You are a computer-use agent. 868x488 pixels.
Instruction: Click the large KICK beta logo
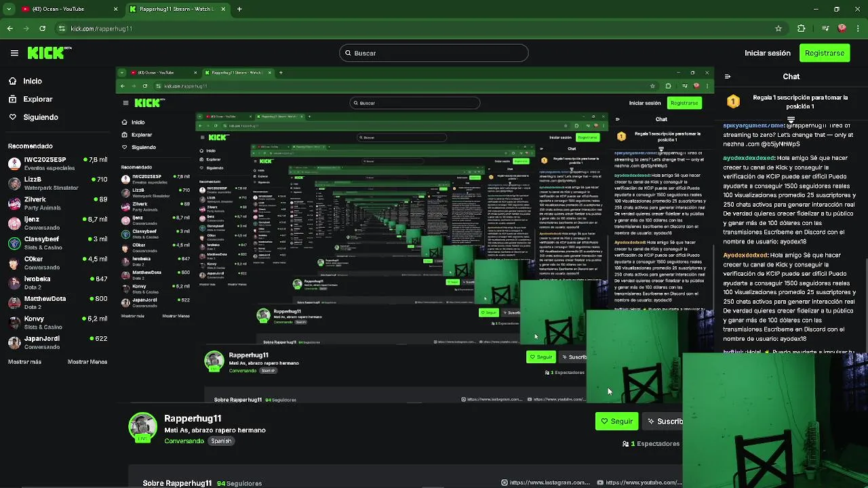50,52
